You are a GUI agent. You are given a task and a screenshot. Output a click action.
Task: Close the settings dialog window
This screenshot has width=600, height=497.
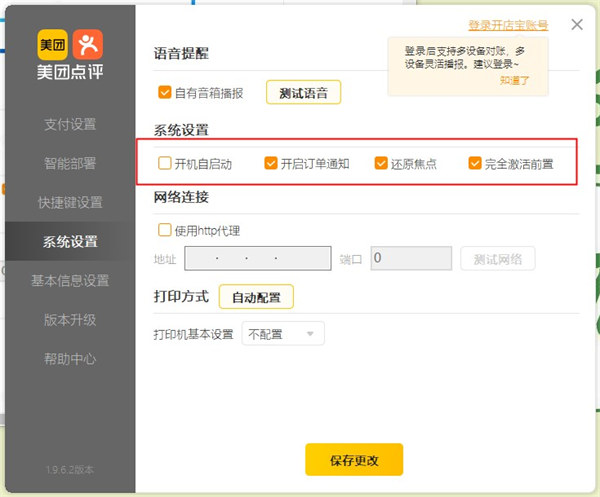(576, 25)
